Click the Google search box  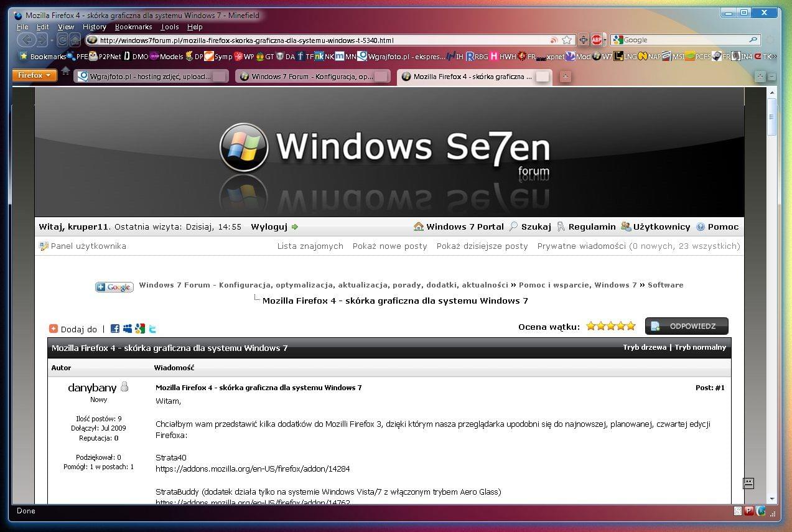tap(686, 40)
